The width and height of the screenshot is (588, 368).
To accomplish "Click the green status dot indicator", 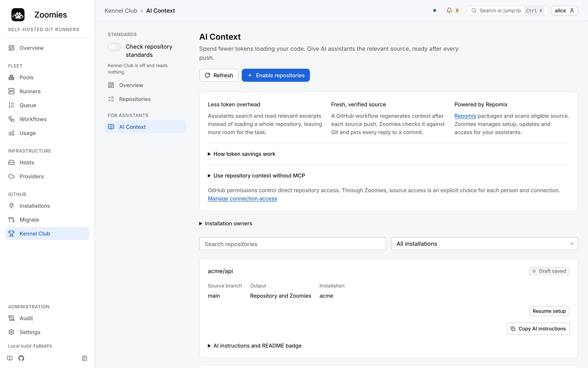I will coord(435,10).
